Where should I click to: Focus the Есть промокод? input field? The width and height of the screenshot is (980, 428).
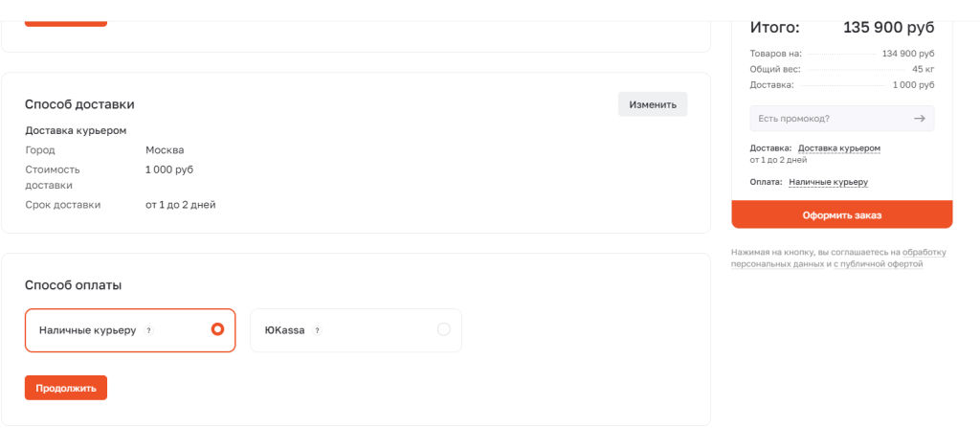pyautogui.click(x=828, y=119)
